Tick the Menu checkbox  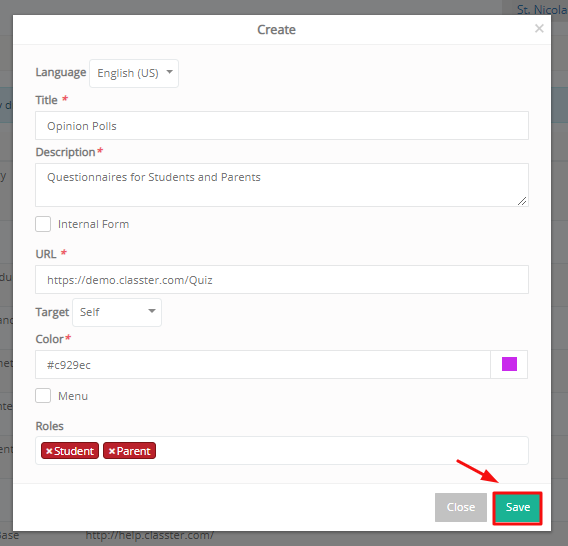(43, 396)
